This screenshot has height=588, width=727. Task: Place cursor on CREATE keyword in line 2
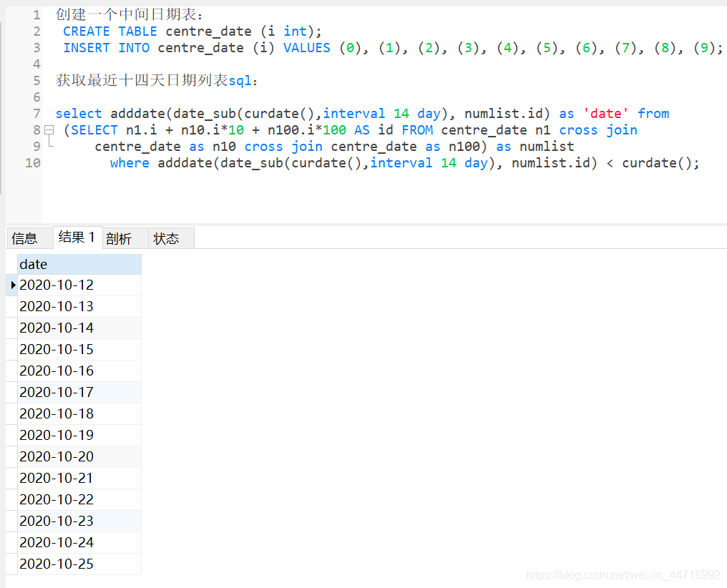coord(87,31)
